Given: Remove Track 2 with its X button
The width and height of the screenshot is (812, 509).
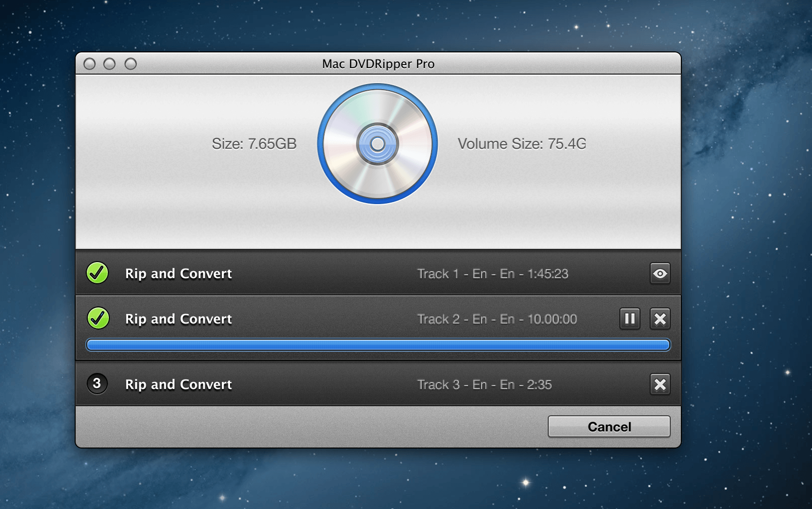Looking at the screenshot, I should click(660, 319).
